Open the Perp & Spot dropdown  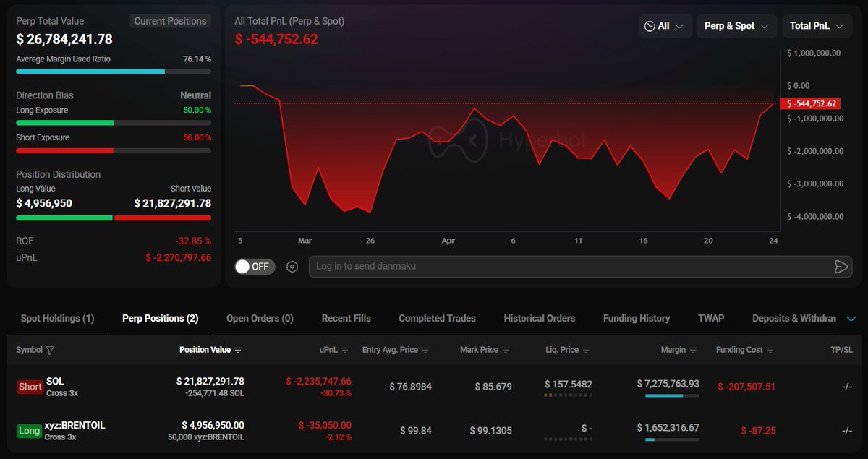coord(736,26)
